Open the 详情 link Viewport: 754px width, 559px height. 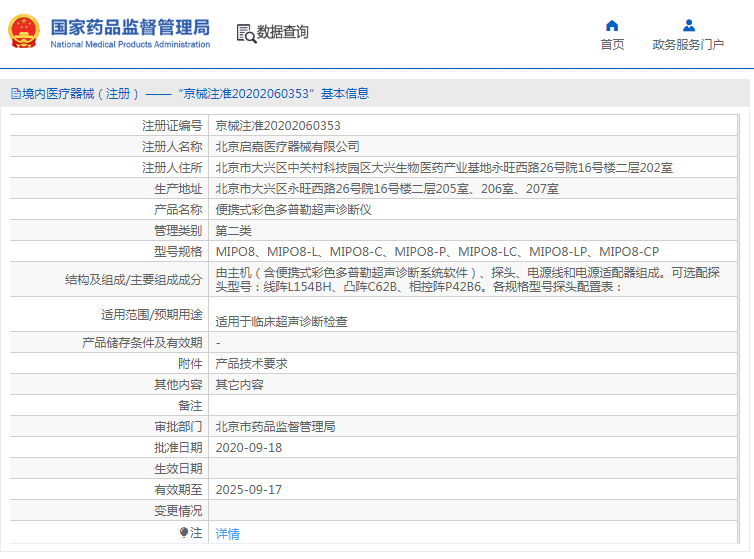point(227,534)
